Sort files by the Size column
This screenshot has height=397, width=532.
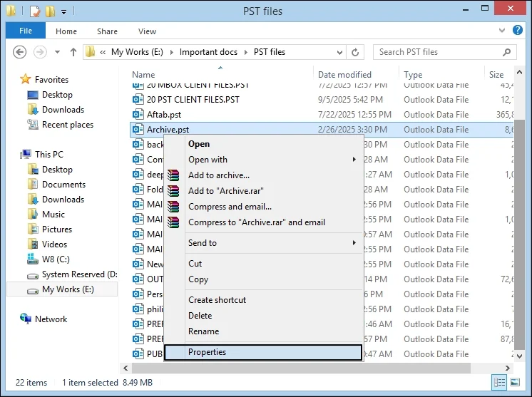[x=498, y=75]
